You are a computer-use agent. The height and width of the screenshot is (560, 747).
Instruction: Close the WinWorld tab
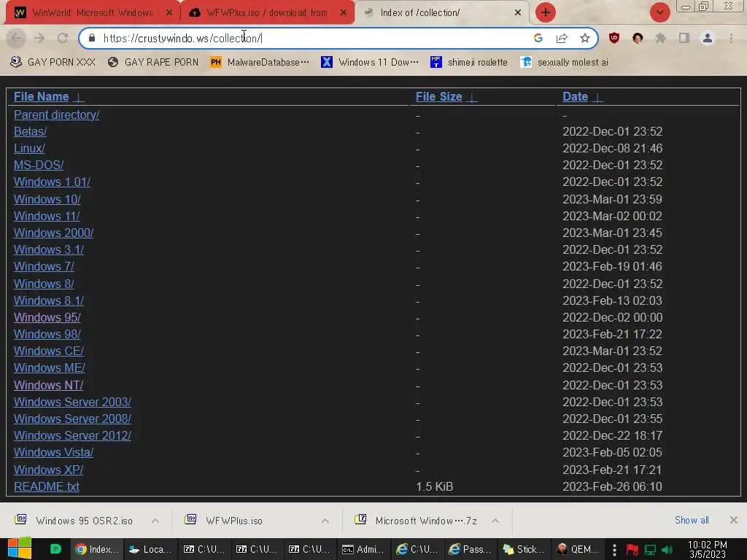coord(169,13)
